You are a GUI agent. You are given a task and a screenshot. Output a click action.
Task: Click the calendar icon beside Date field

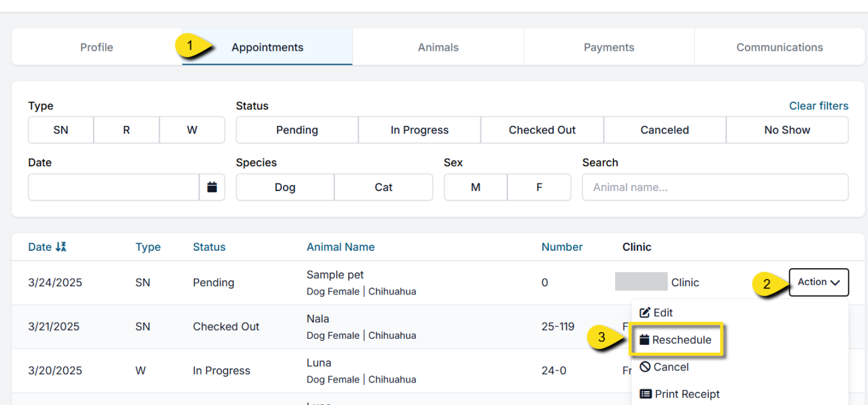(212, 187)
